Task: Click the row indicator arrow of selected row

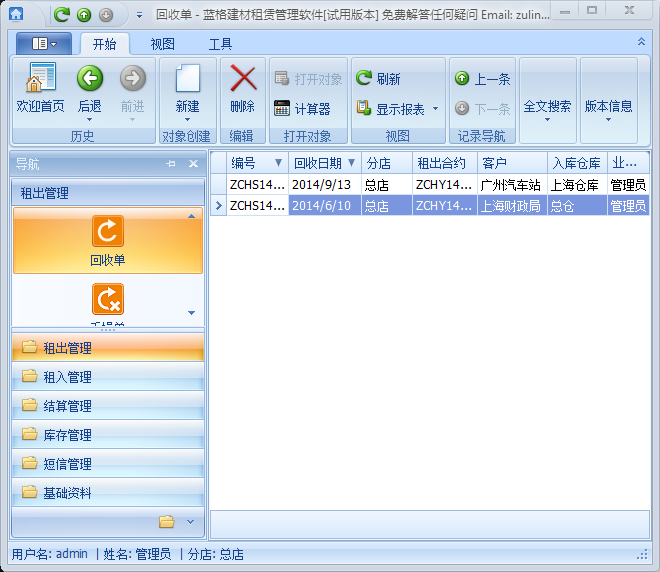Action: [x=218, y=205]
